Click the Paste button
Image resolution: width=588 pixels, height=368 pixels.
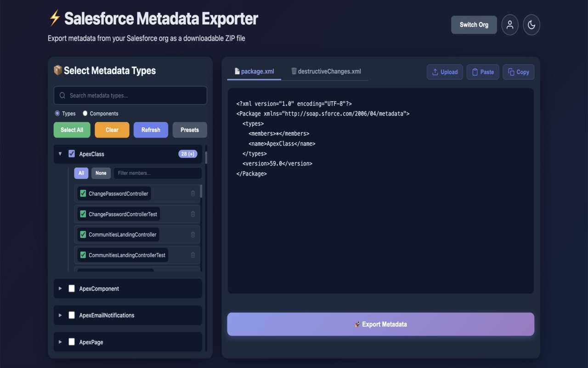click(x=483, y=72)
